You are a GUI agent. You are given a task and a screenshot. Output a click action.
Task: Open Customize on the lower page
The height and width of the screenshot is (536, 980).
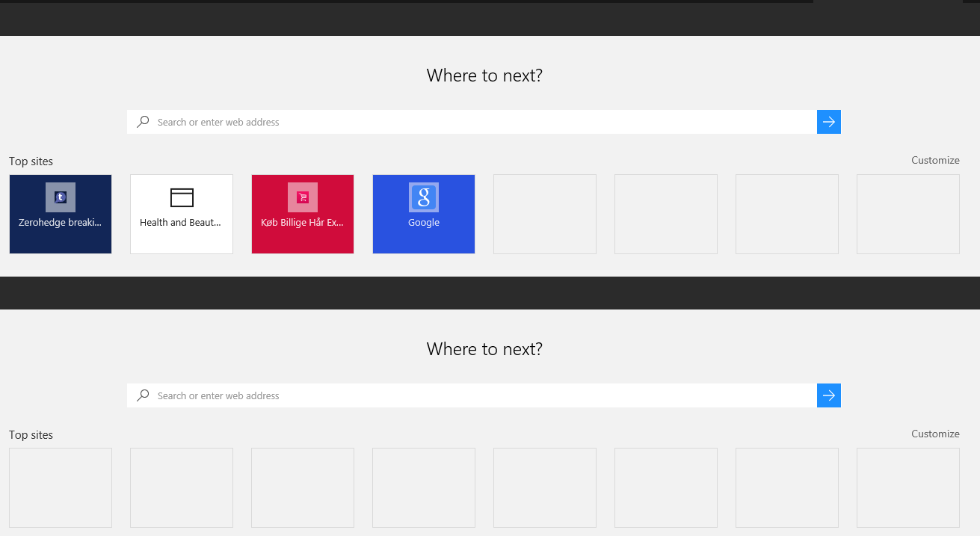[935, 434]
